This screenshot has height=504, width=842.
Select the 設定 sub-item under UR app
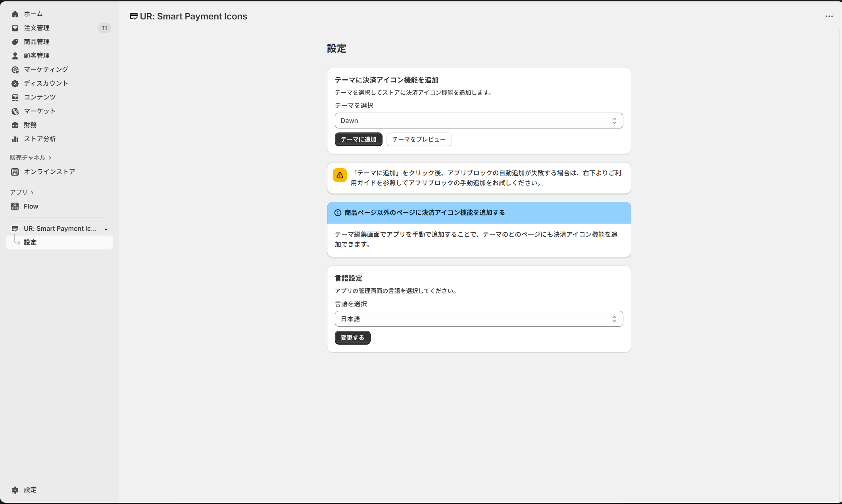30,242
